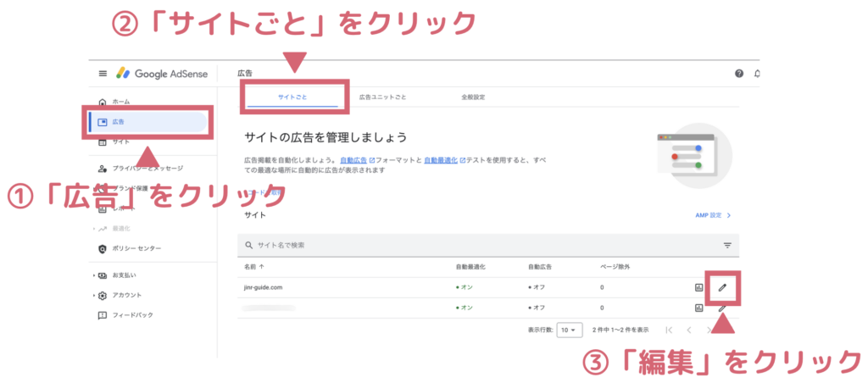Viewport: 868px width, 383px height.
Task: Open ポリシー センター shield item
Action: click(x=136, y=248)
